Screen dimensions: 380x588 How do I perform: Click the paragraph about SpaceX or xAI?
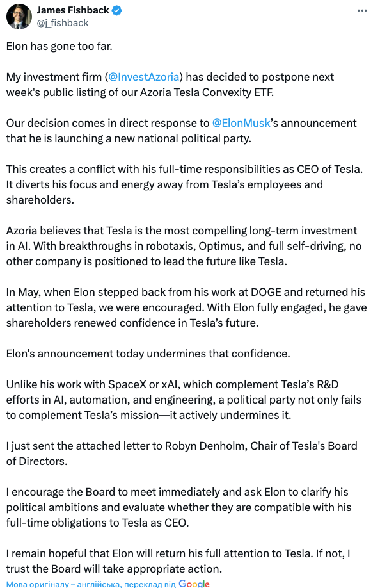pos(184,400)
